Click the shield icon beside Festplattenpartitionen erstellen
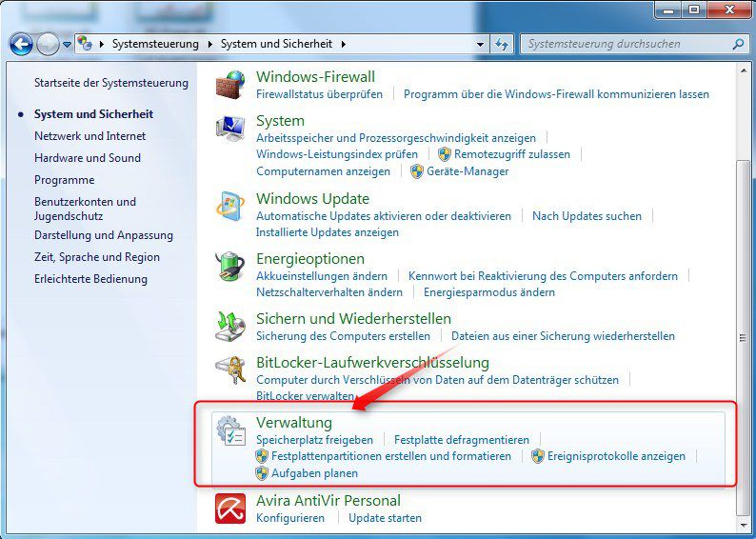The width and height of the screenshot is (756, 539). [262, 456]
